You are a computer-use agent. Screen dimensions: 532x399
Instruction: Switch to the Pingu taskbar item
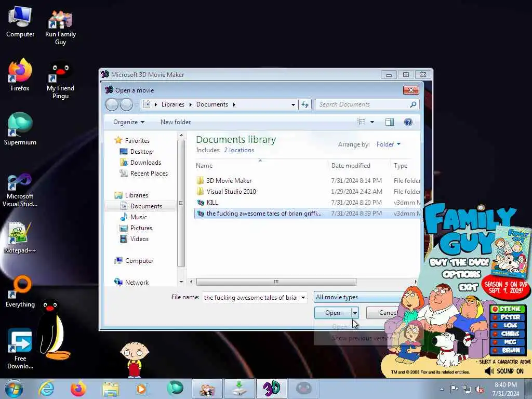(303, 389)
